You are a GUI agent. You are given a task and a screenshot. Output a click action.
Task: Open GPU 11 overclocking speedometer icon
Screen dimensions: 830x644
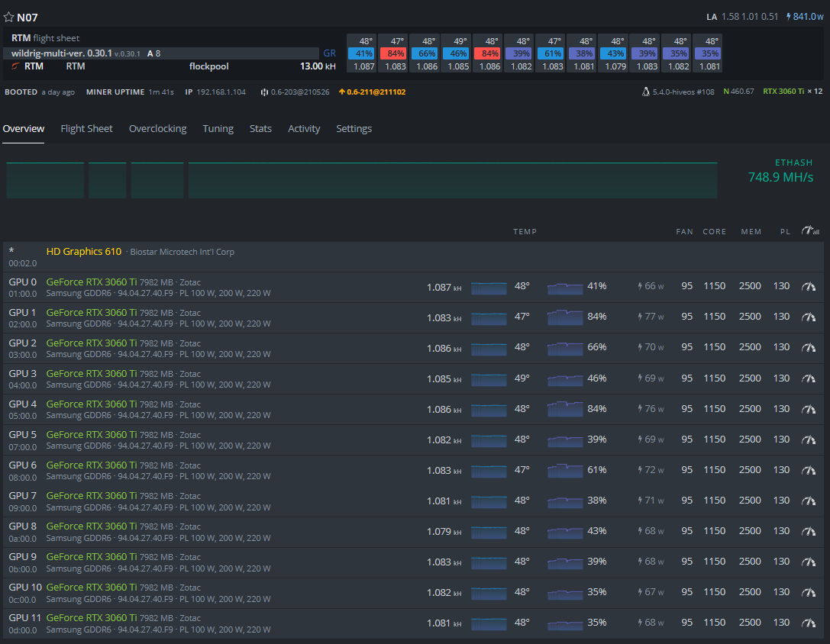tap(809, 623)
